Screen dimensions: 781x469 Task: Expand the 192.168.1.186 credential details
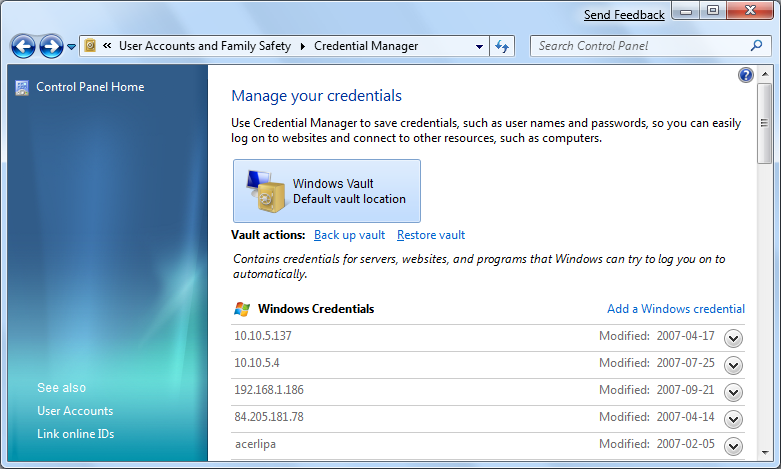pos(733,392)
